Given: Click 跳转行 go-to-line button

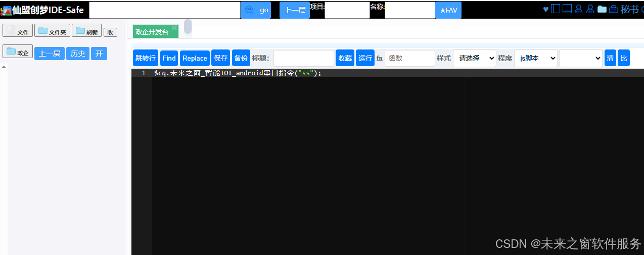Looking at the screenshot, I should pyautogui.click(x=146, y=58).
